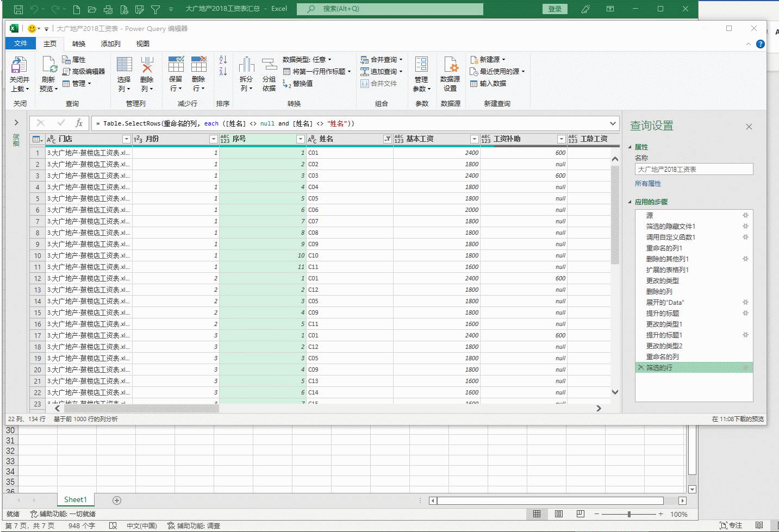Switch to the 转换 ribbon tab
Screen dimensions: 779x532
tap(79, 44)
